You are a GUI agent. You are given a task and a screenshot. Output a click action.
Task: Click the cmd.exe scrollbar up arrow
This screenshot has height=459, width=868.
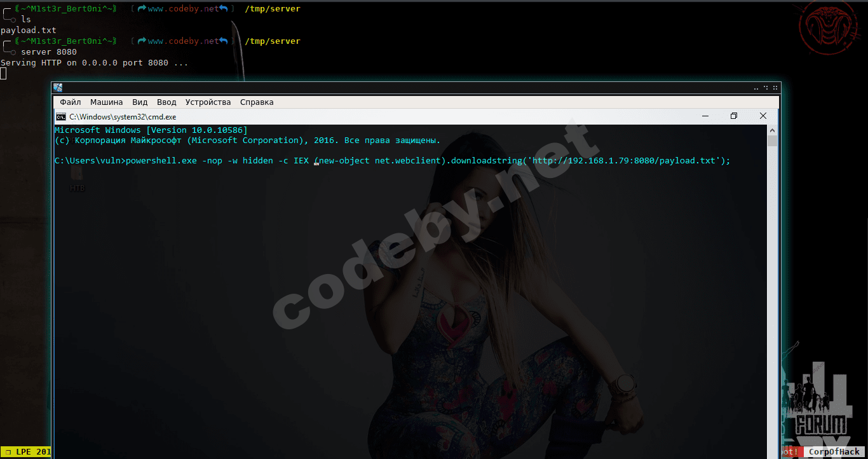coord(773,130)
